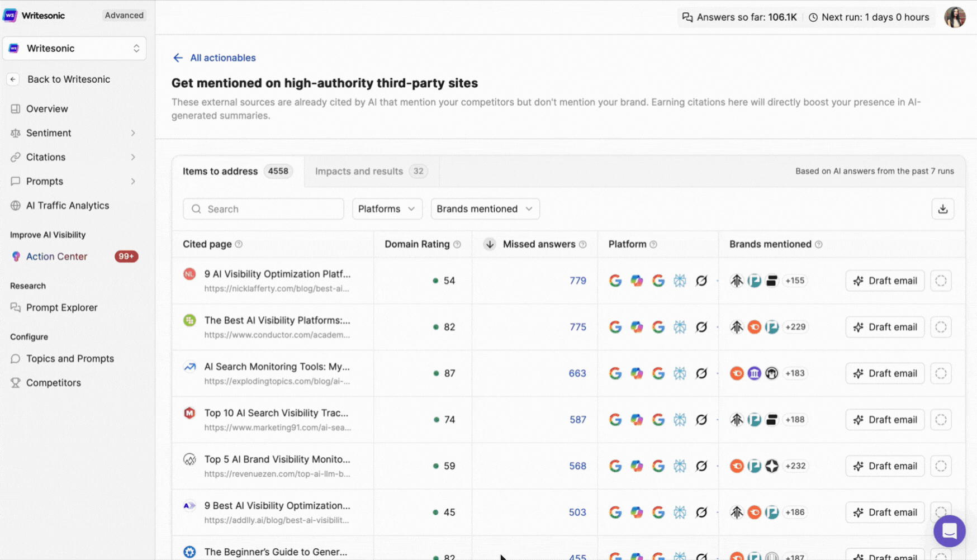Select the nicklafferty.com row checkbox
Viewport: 977px width, 560px height.
point(941,281)
